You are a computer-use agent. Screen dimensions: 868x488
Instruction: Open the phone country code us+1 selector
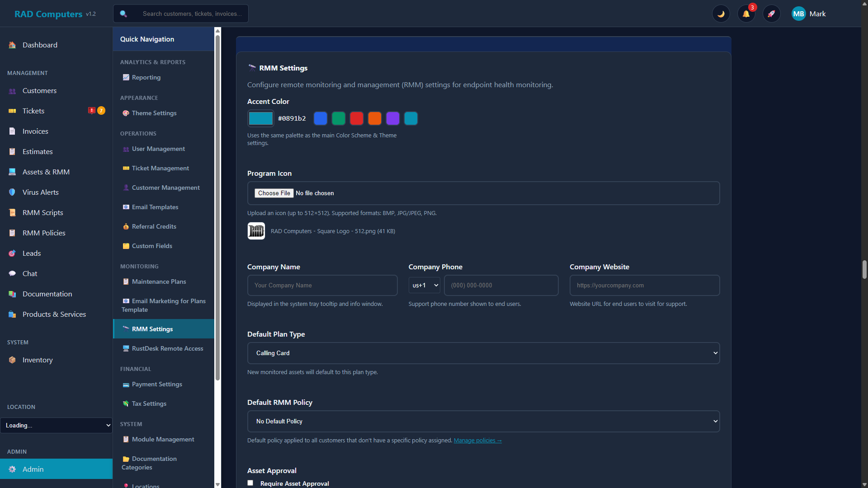coord(424,285)
